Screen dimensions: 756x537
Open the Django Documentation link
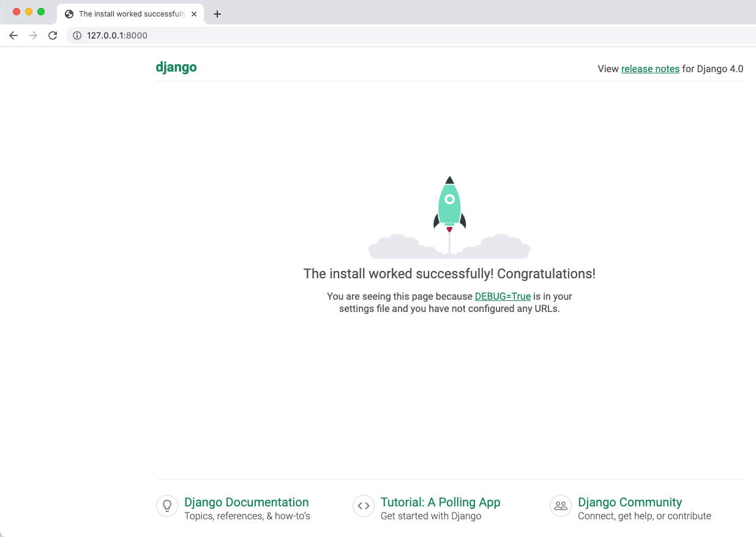point(247,502)
